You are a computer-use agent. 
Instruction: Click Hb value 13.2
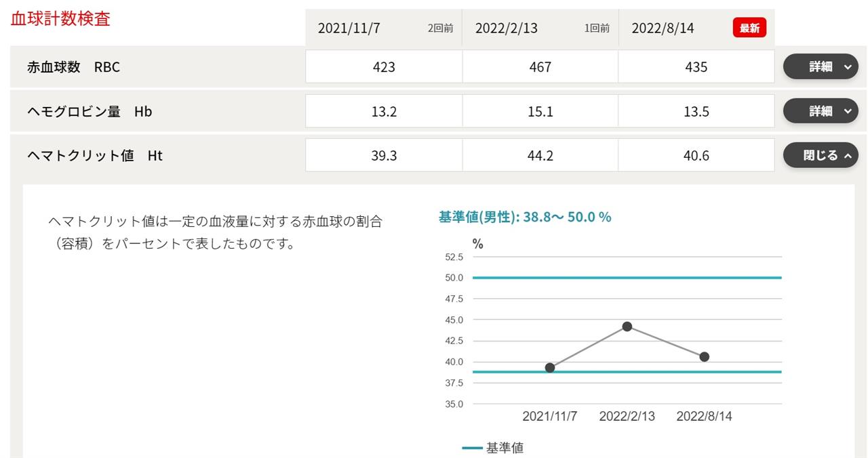(x=384, y=111)
